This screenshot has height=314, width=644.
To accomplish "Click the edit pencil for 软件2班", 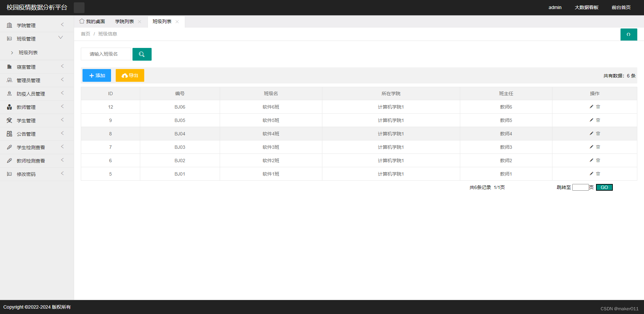I will [x=591, y=160].
